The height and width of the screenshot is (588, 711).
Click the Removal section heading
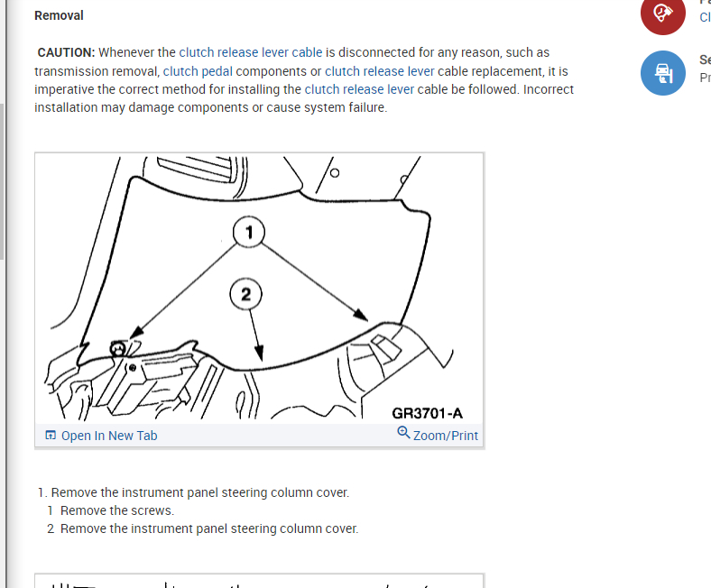click(x=59, y=15)
